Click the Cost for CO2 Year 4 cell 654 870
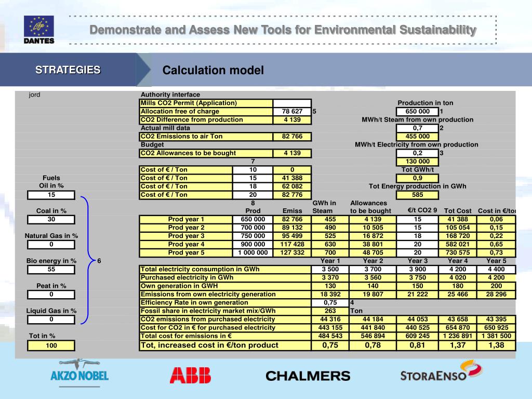532x399 pixels. [457, 327]
